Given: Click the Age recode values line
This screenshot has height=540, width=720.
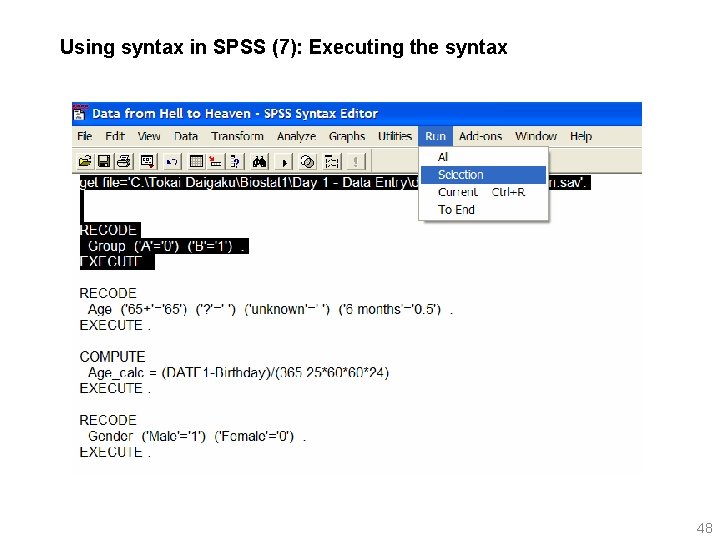Looking at the screenshot, I should [270, 309].
